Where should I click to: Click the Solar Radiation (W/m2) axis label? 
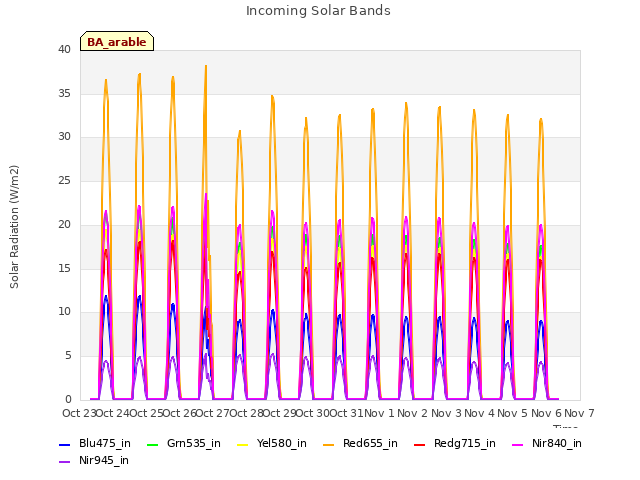tap(14, 227)
